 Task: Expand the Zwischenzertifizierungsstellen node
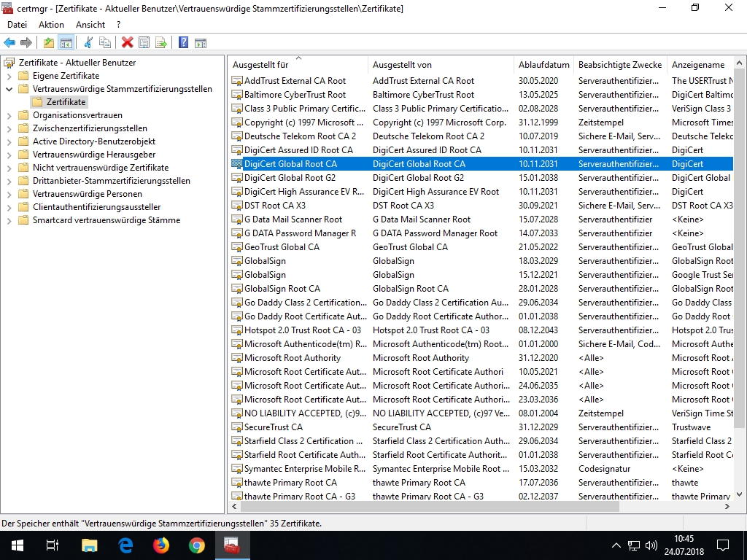click(x=9, y=128)
